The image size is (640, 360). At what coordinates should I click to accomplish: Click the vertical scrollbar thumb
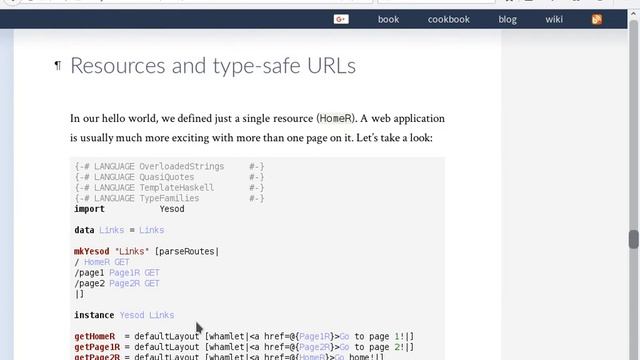[x=633, y=239]
